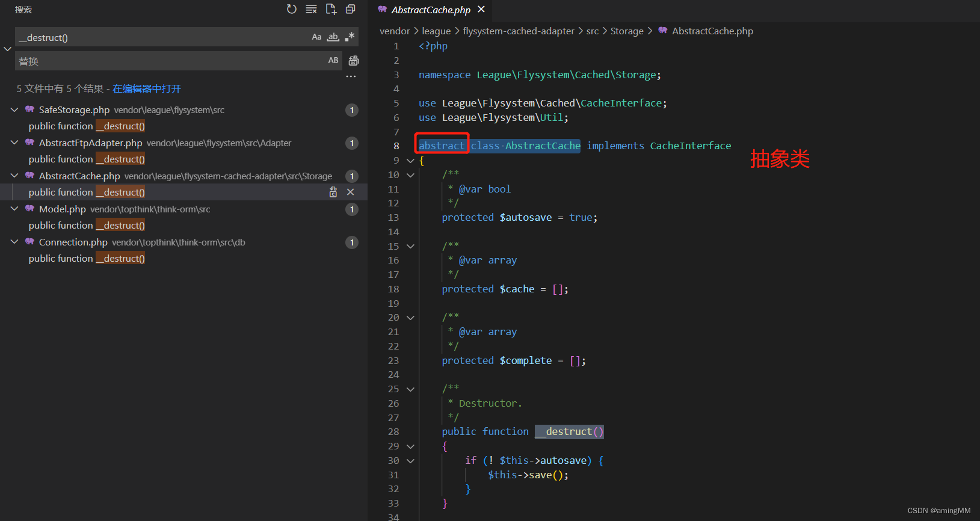The height and width of the screenshot is (521, 980).
Task: Toggle preserve case (AB) in replace
Action: 333,60
